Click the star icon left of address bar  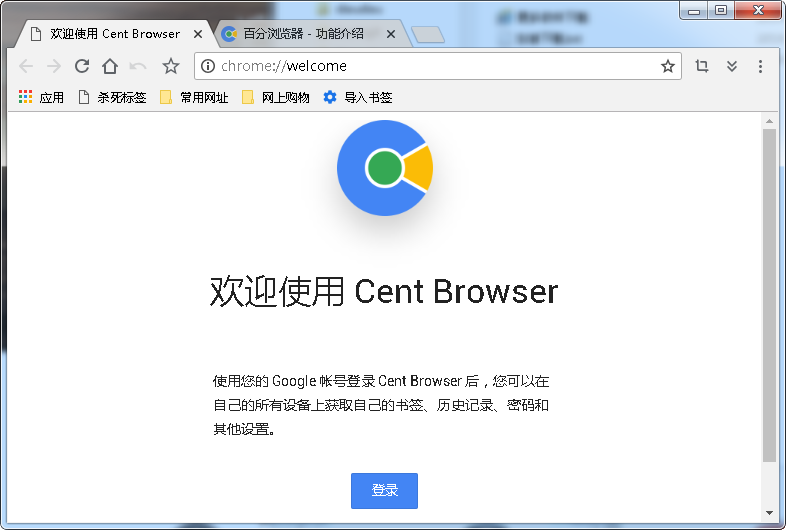point(171,66)
